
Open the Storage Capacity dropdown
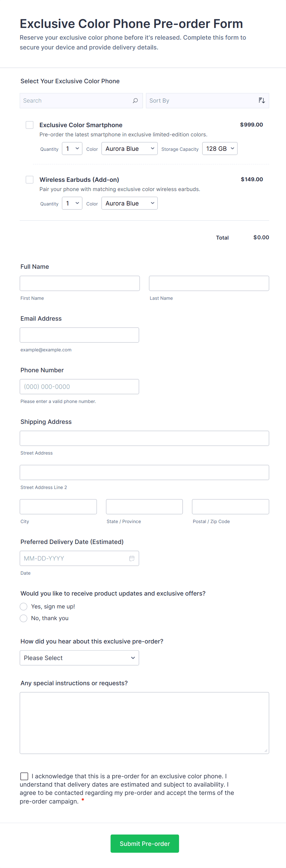(x=220, y=149)
